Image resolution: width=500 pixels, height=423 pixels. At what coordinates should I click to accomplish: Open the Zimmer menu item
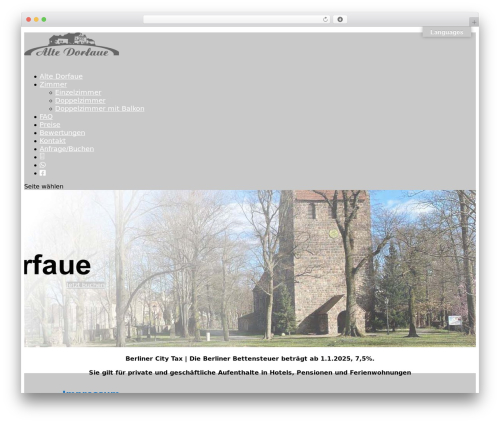53,84
